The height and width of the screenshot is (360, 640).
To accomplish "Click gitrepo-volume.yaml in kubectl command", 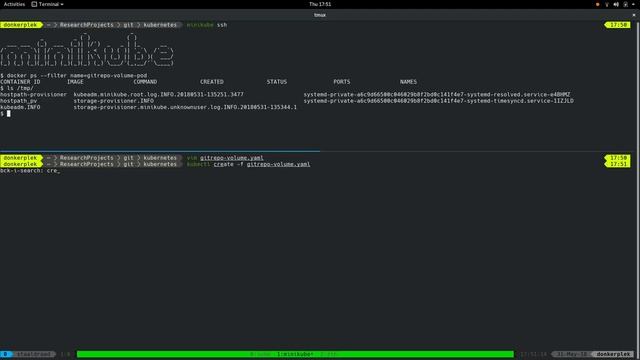I will pos(278,164).
